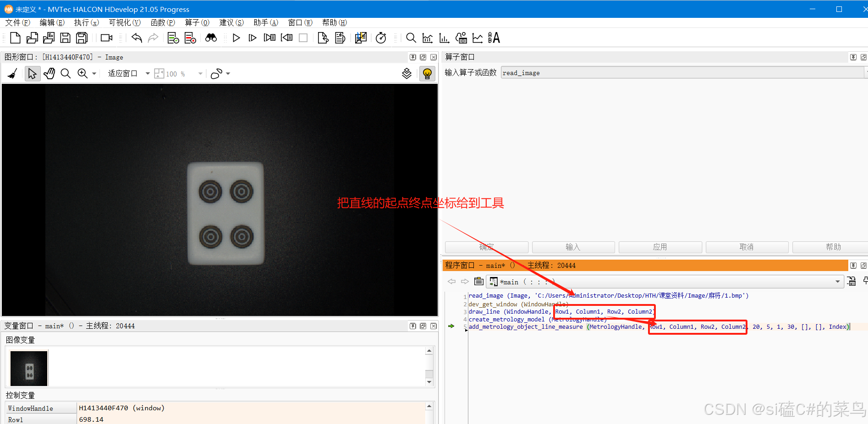Open the image acquisition assistant camera icon

[106, 38]
